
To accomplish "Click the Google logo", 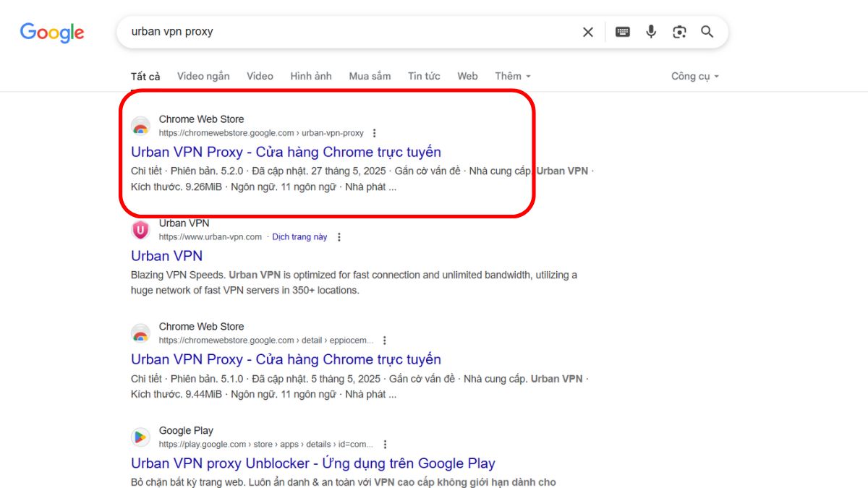I will [x=52, y=33].
